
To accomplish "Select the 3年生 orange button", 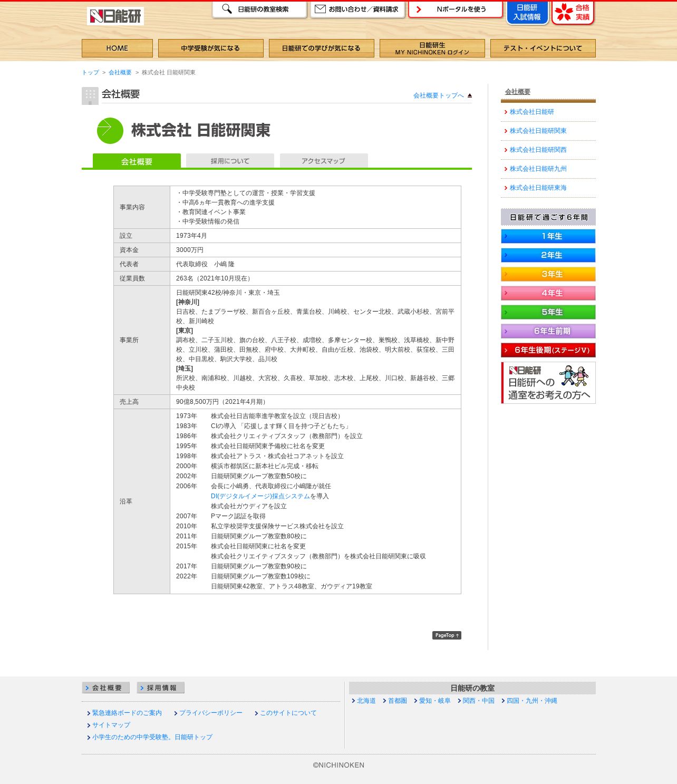I will [548, 274].
